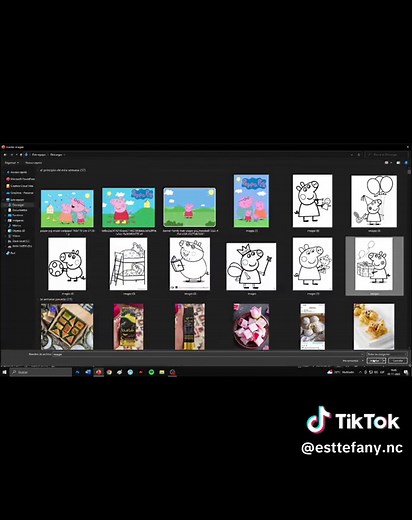This screenshot has height=520, width=412.
Task: Open the file type filter dropdown
Action: coord(387,354)
